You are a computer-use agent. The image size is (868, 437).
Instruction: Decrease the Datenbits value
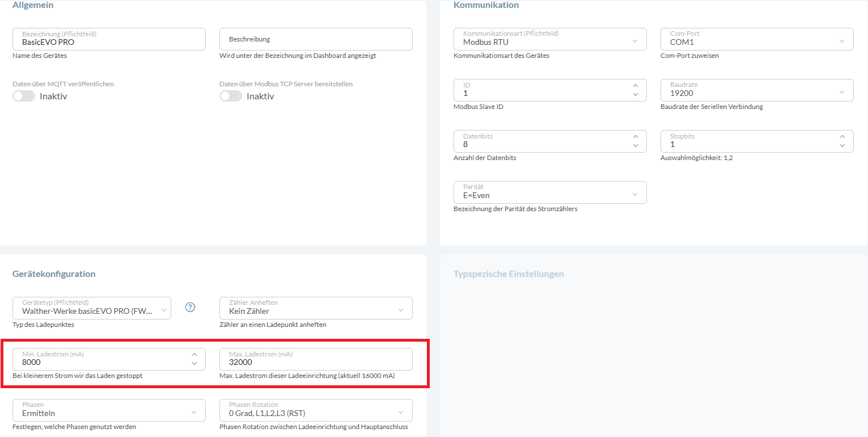pyautogui.click(x=635, y=146)
